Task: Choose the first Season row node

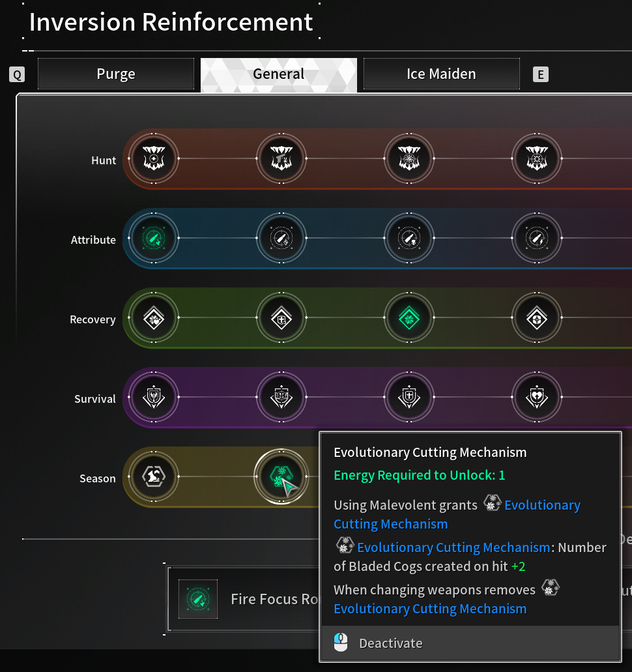Action: tap(154, 476)
